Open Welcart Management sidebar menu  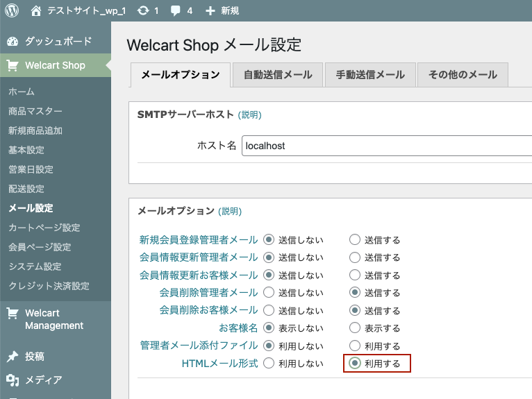click(54, 319)
